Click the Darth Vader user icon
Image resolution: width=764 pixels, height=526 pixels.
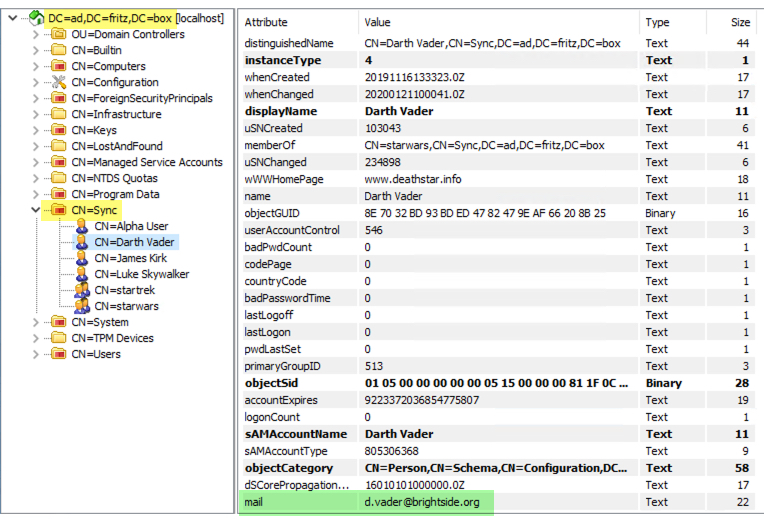click(x=82, y=242)
